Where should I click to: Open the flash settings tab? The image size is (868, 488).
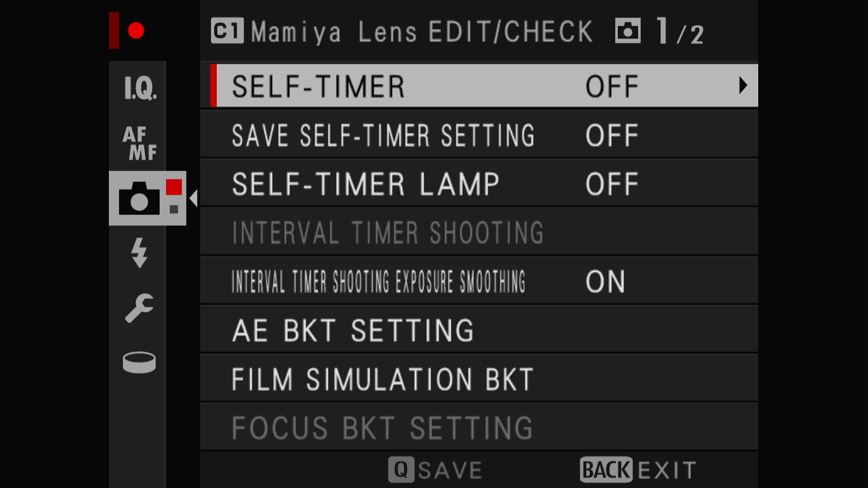139,253
